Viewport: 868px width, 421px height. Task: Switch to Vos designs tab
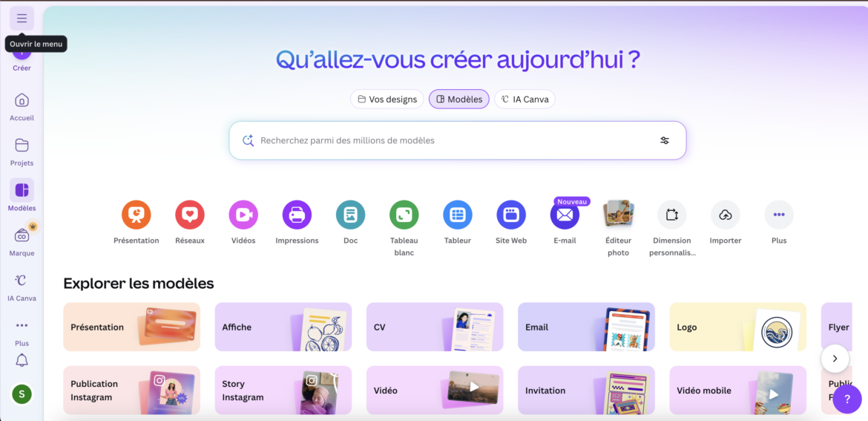[x=387, y=99]
